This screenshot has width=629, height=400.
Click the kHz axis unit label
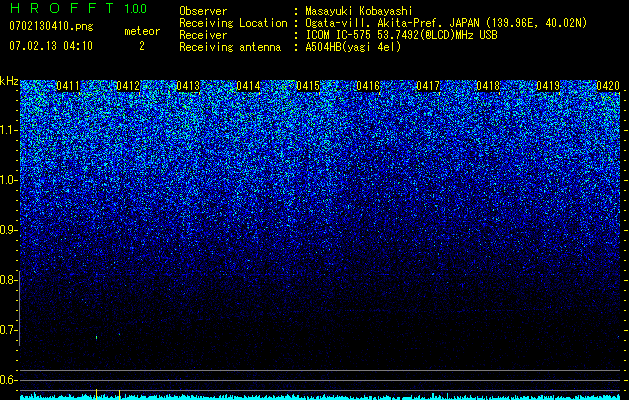[9, 81]
